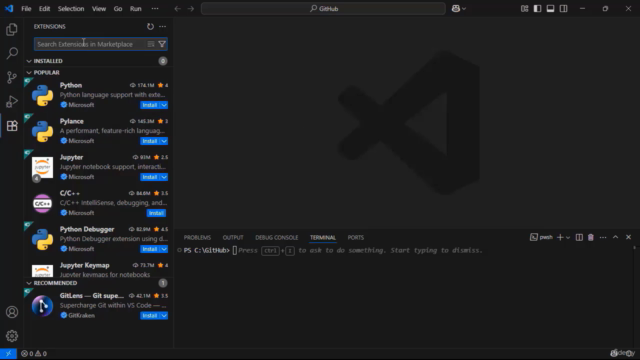Open the GitLens extension icon
Screen dimensions: 640x360
click(42, 306)
